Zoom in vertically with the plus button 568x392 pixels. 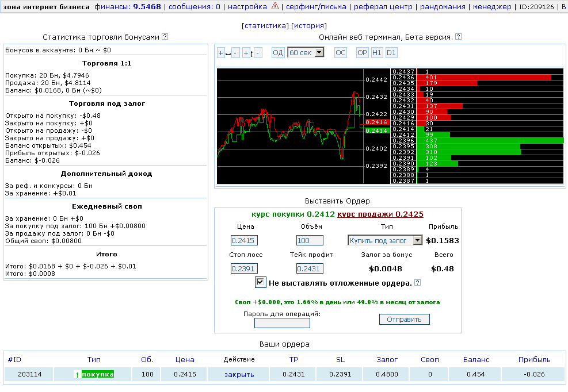(246, 53)
